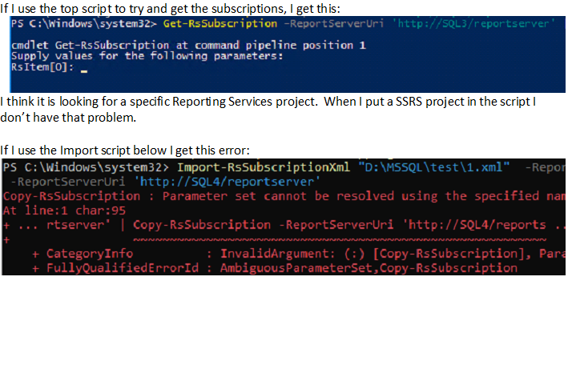Click the yellow Get-RsSubscription command in the blue console
Screen dimensions: 588x381
220,23
